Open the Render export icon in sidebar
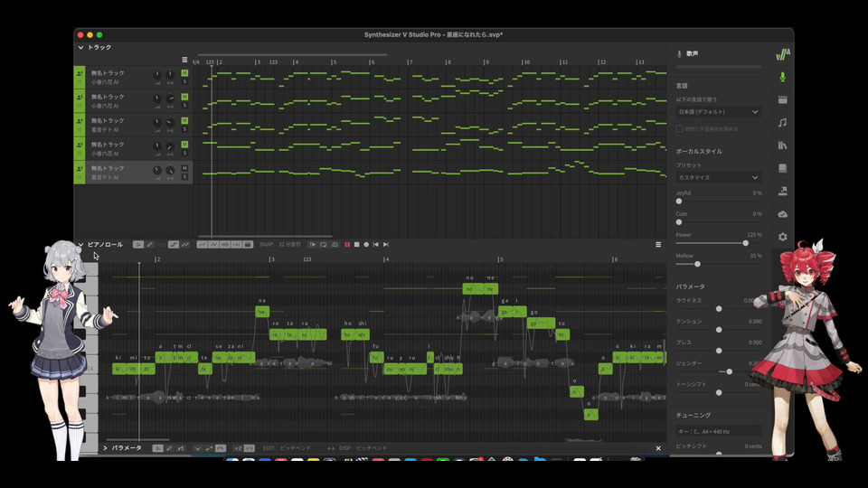Viewport: 868px width, 488px height. (x=782, y=191)
